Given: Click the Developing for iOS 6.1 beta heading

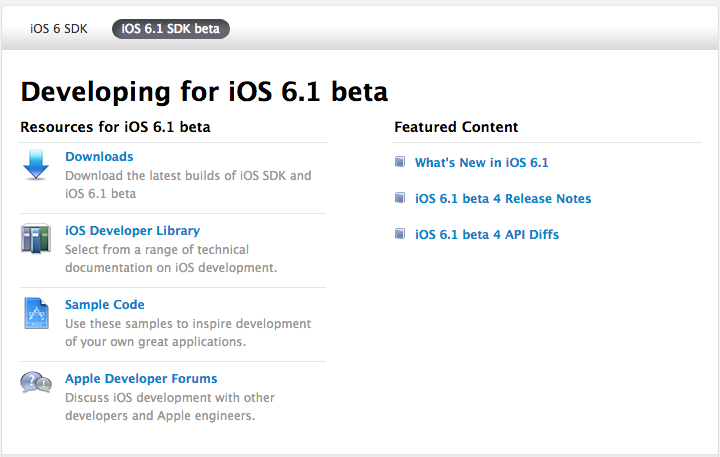Looking at the screenshot, I should 204,91.
